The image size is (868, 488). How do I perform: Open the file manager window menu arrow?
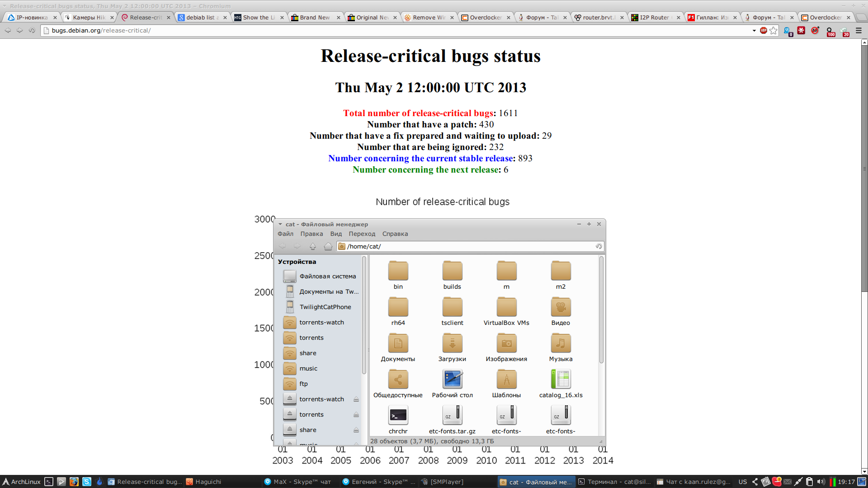click(280, 225)
